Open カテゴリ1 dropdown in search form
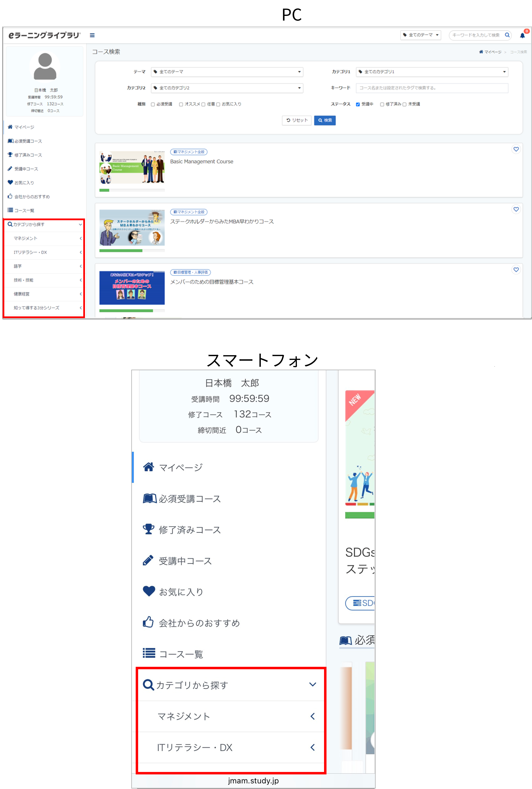 [x=432, y=72]
